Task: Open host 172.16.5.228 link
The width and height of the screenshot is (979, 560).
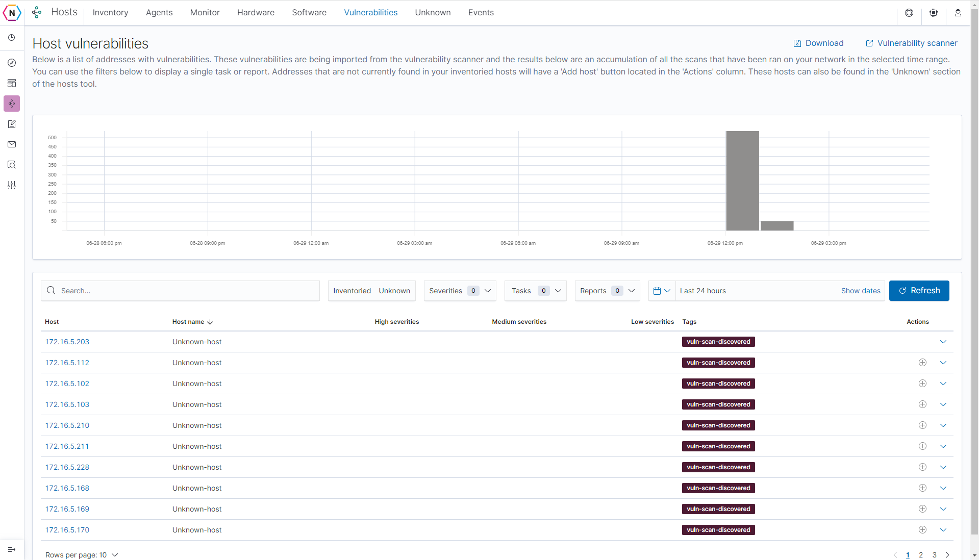Action: 67,467
